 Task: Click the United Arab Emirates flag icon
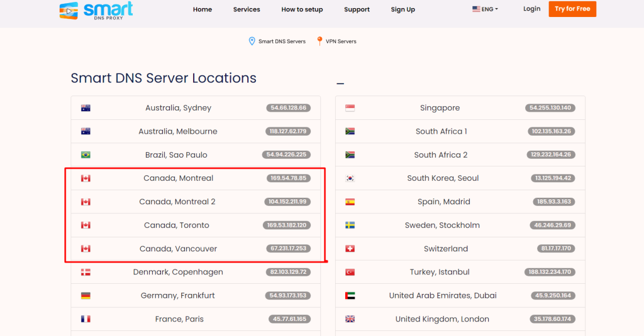coord(350,295)
